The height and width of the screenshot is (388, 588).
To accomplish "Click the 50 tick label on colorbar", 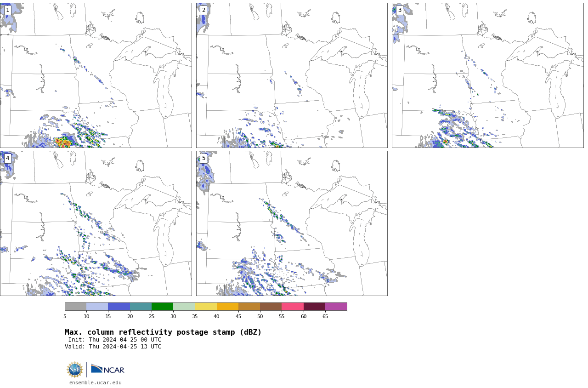I will tap(260, 316).
